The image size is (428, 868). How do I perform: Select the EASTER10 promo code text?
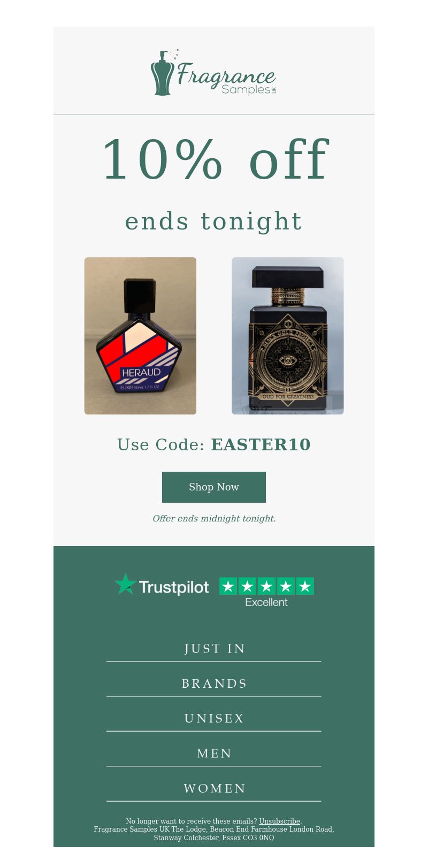261,445
